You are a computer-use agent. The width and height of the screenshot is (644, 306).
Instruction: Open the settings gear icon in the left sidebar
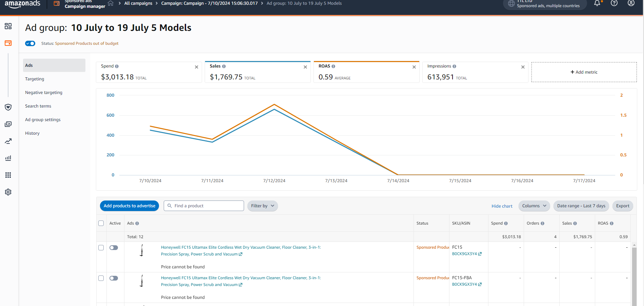(8, 192)
